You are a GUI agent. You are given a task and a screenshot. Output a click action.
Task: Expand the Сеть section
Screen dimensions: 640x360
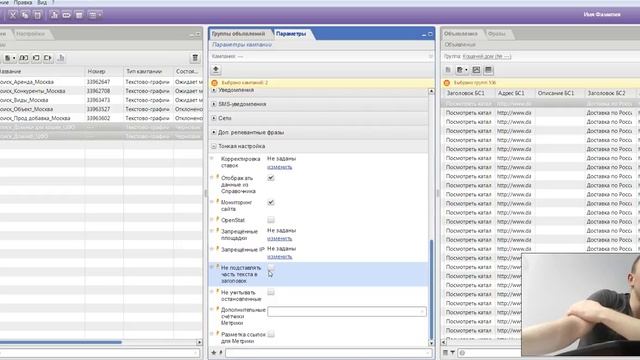(214, 118)
